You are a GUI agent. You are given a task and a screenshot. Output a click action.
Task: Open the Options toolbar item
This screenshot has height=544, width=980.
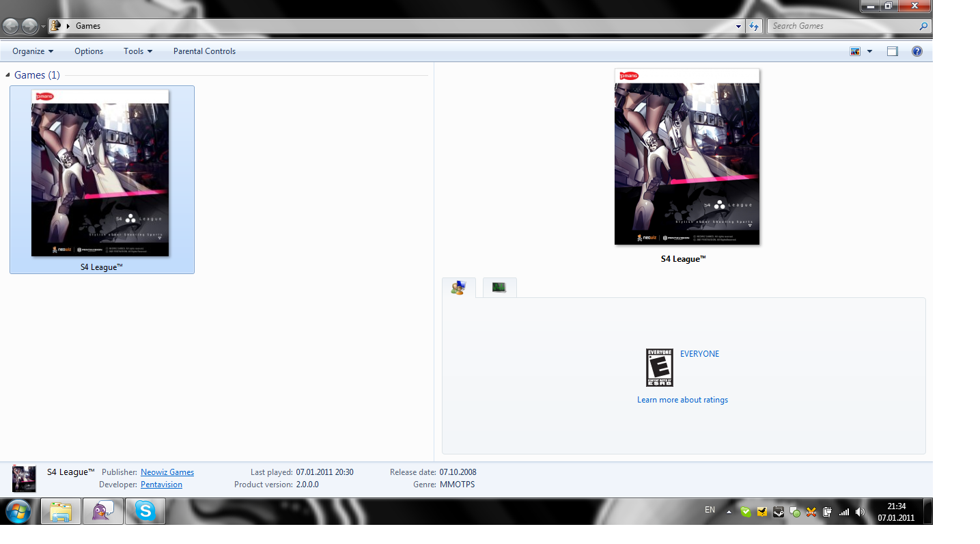pos(89,51)
